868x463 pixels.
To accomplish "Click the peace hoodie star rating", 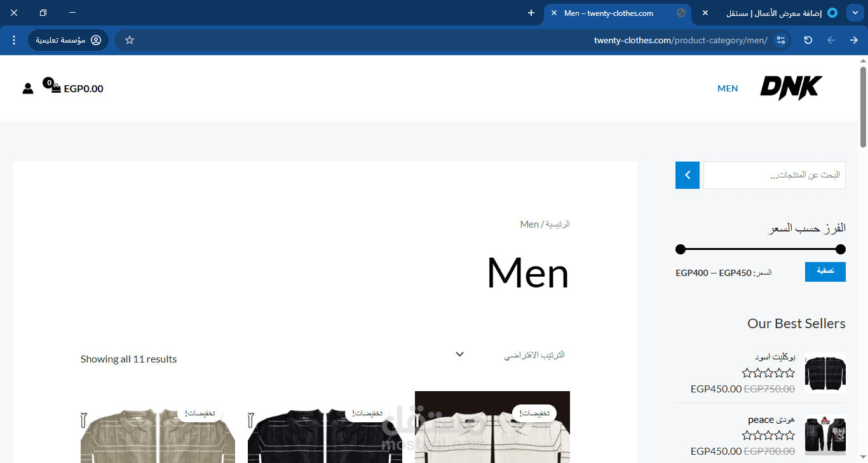I will (768, 436).
